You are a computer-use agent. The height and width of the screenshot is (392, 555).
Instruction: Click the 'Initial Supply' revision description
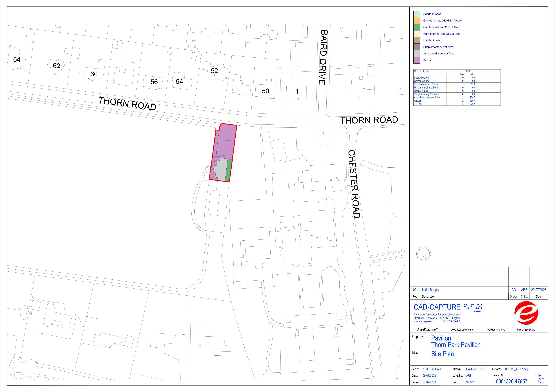click(430, 290)
